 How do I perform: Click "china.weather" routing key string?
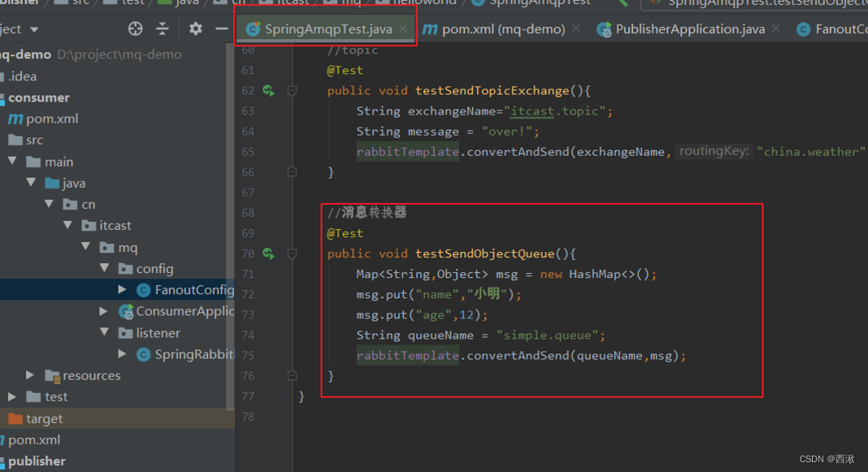(x=811, y=152)
